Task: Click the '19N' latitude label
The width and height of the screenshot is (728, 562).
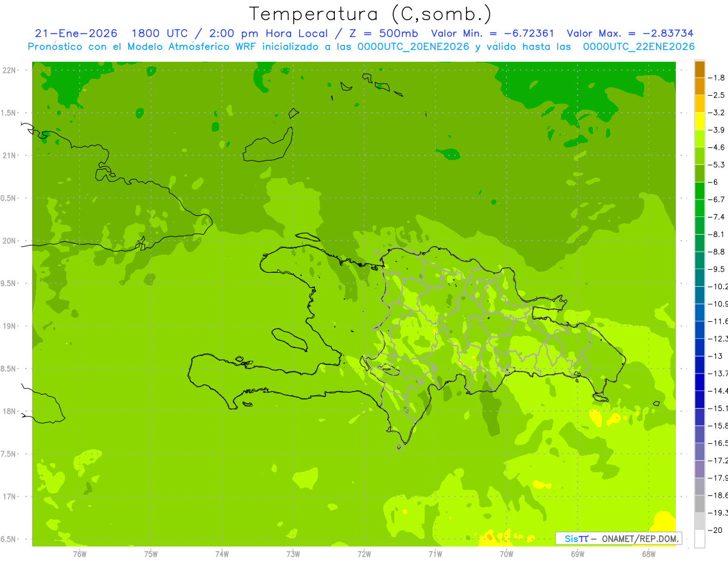Action: click(x=8, y=326)
